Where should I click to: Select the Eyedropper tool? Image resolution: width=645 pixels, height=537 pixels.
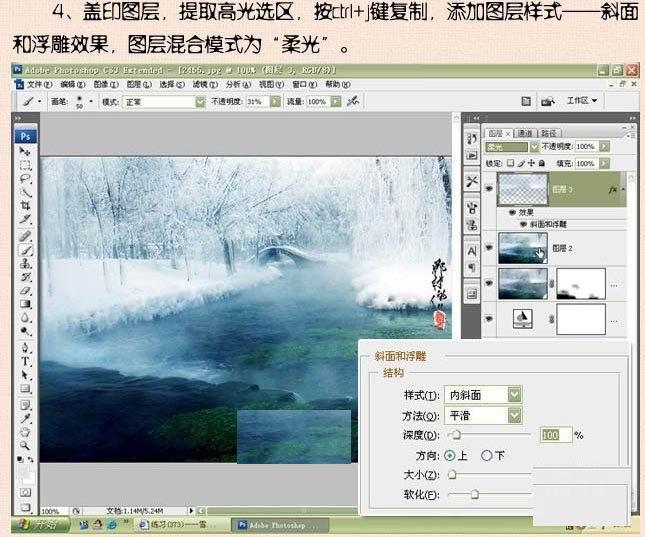[x=25, y=418]
